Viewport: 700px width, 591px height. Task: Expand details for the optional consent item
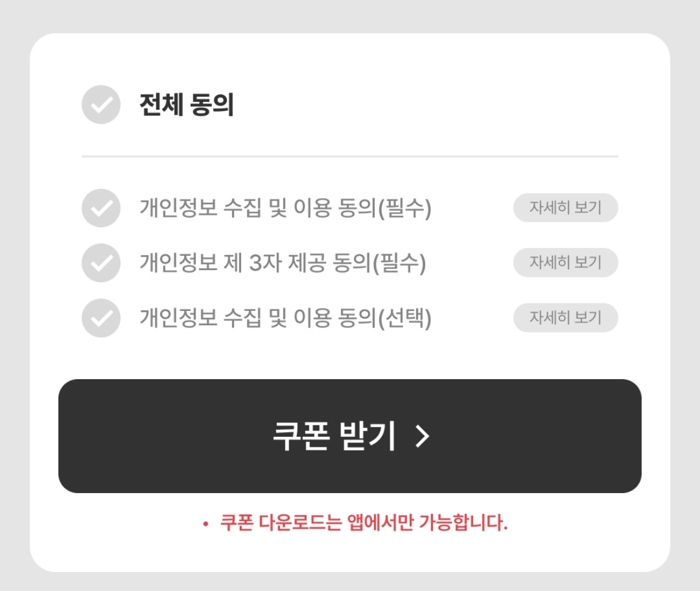(565, 318)
